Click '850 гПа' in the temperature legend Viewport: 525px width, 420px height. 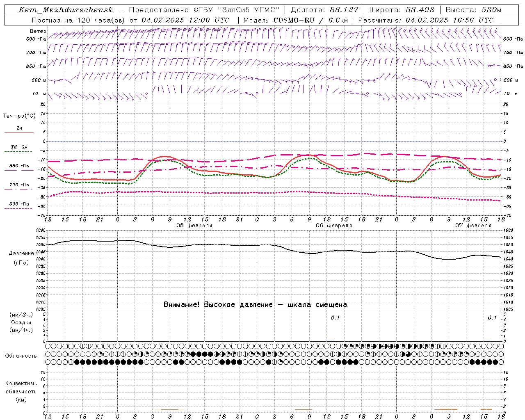19,166
